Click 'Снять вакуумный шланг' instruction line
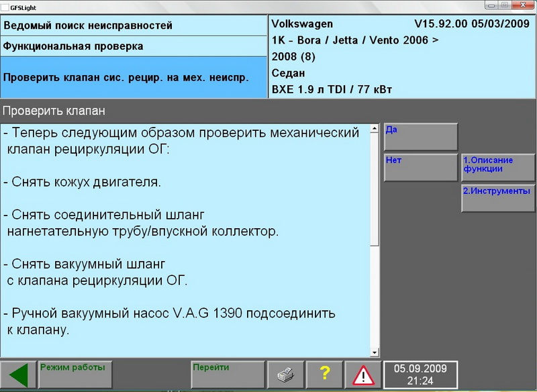Viewport: 537px width, 392px height. pos(89,264)
